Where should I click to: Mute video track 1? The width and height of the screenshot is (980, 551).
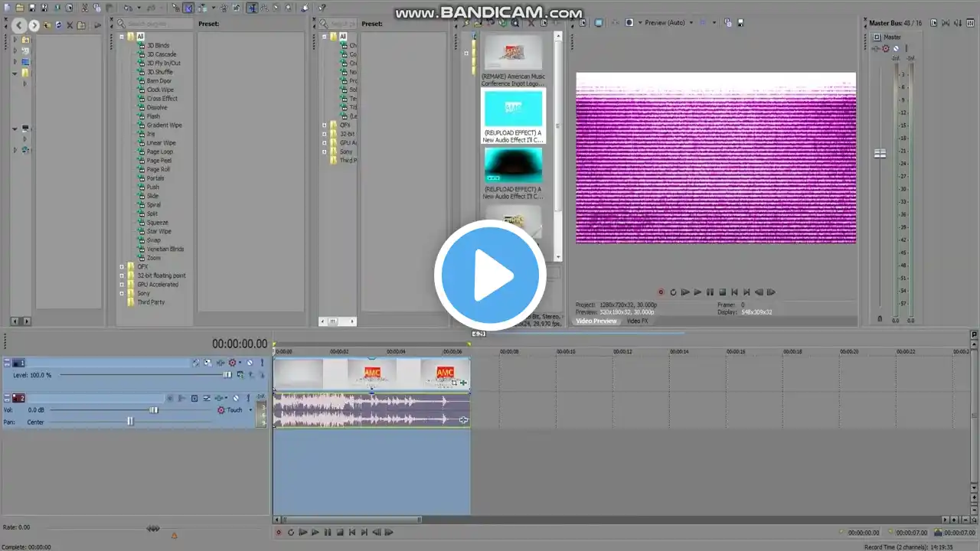(250, 363)
